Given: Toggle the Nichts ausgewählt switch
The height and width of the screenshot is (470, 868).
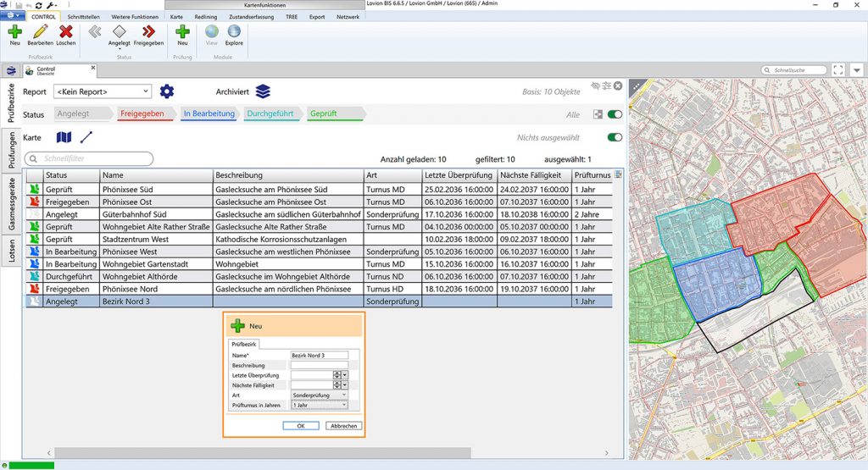Looking at the screenshot, I should pos(615,137).
